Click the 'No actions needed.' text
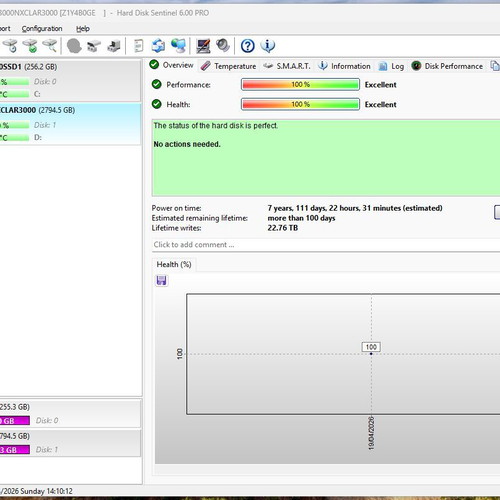This screenshot has width=500, height=500. tap(187, 144)
